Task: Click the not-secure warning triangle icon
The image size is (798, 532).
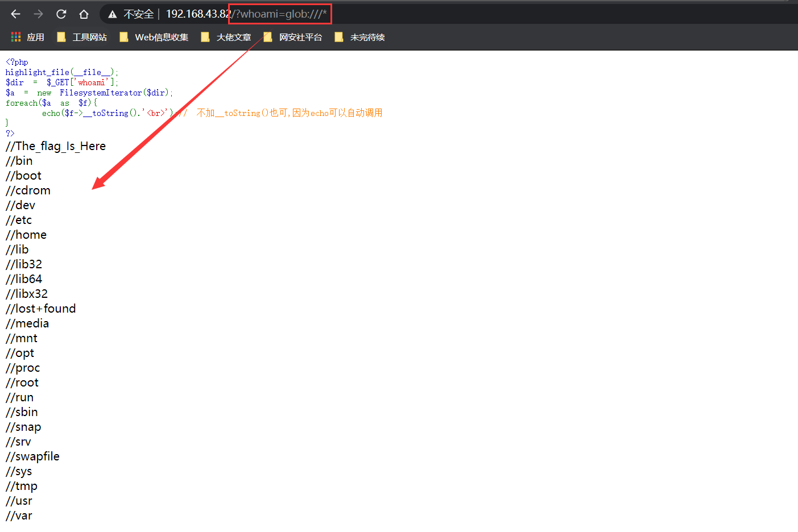Action: (113, 14)
